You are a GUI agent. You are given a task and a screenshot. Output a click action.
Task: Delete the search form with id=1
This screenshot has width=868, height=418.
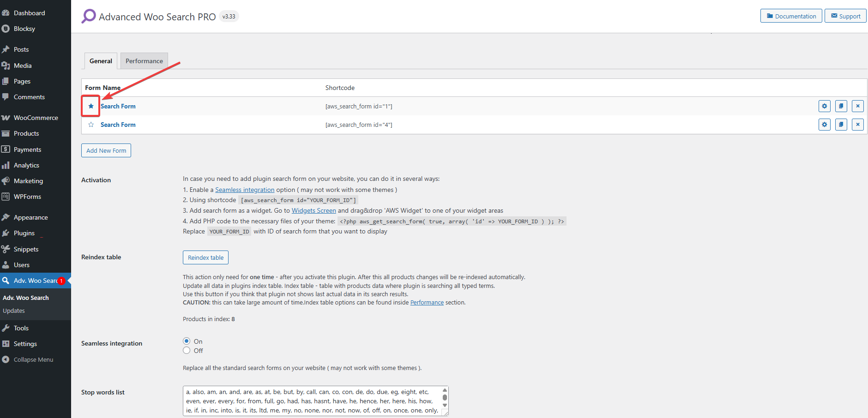tap(857, 106)
